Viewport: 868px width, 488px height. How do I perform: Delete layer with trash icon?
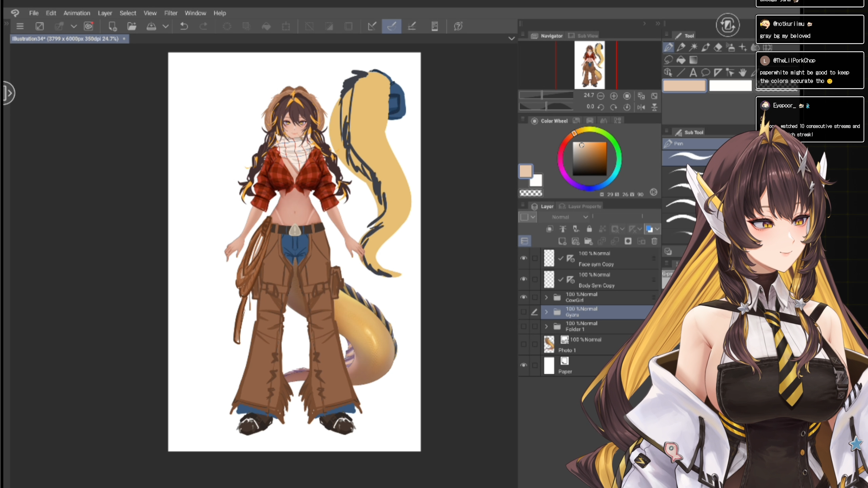coord(654,241)
